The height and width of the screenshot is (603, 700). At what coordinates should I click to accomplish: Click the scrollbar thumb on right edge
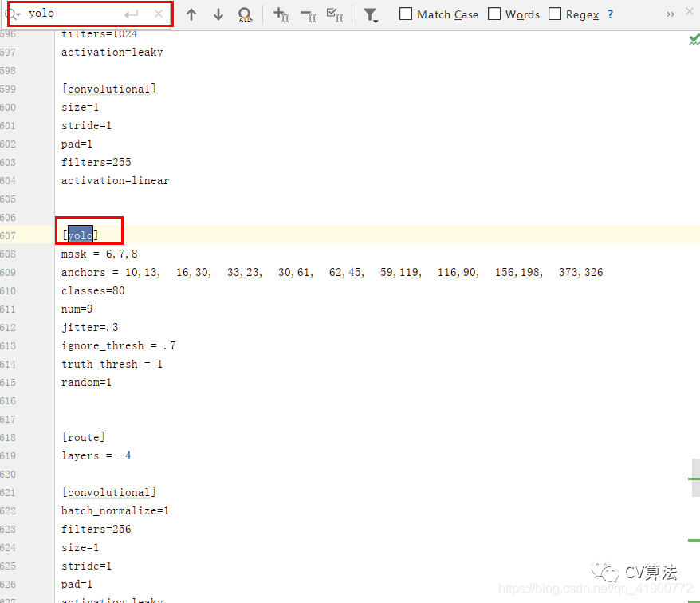[x=696, y=478]
